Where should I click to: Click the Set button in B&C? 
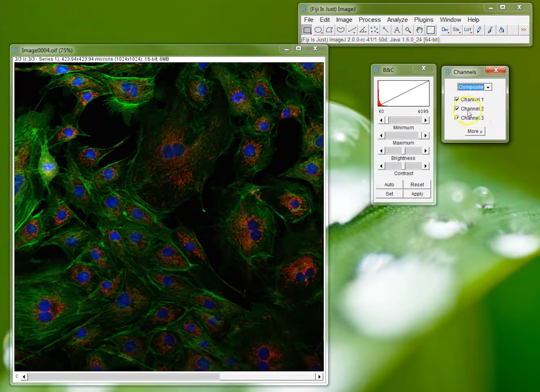click(x=389, y=194)
